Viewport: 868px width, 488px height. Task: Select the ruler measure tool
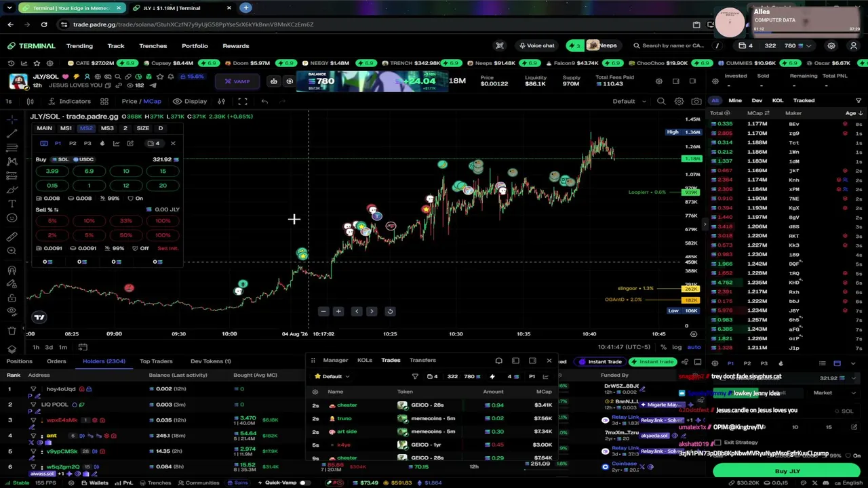pyautogui.click(x=12, y=237)
